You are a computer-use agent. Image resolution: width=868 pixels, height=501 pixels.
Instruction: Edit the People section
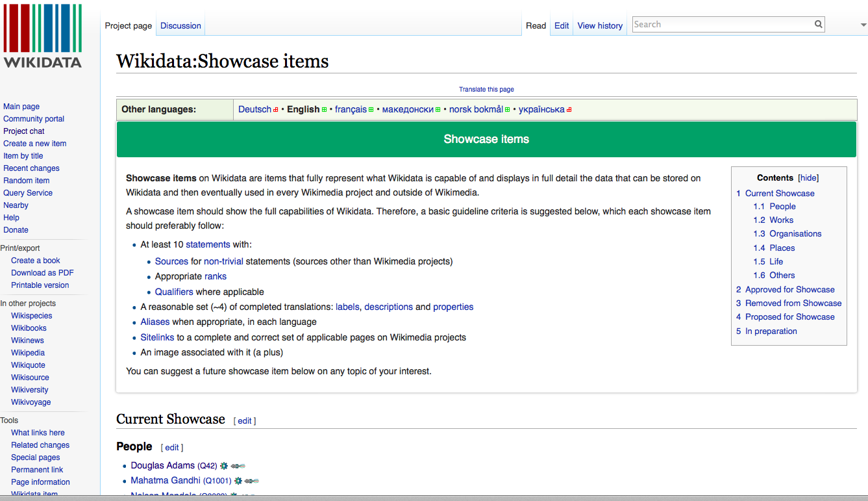(172, 448)
